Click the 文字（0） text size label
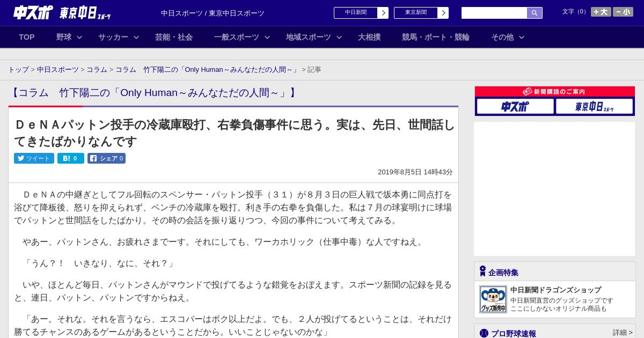This screenshot has width=644, height=338. 575,11
